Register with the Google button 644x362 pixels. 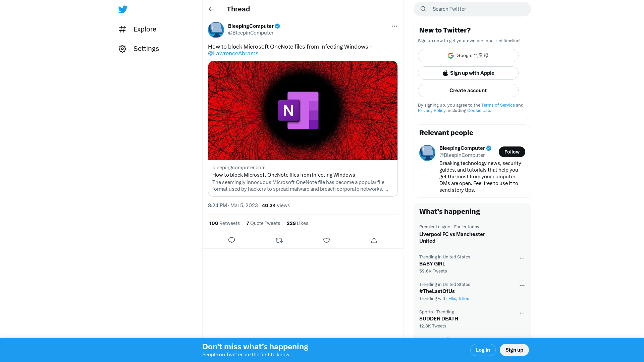click(x=468, y=56)
